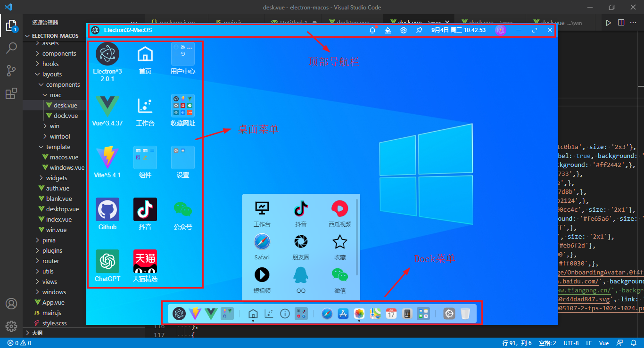
Task: Open the Calendar icon in the Dock
Action: tap(391, 314)
